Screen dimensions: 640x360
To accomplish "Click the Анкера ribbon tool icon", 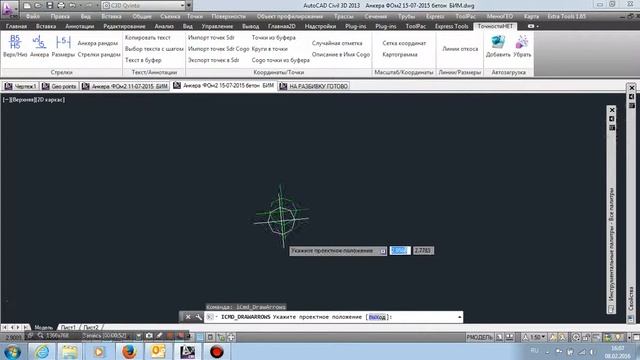I will tap(40, 42).
